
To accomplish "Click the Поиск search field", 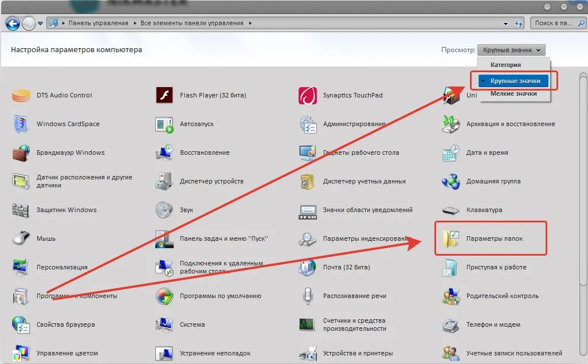I will pyautogui.click(x=558, y=24).
